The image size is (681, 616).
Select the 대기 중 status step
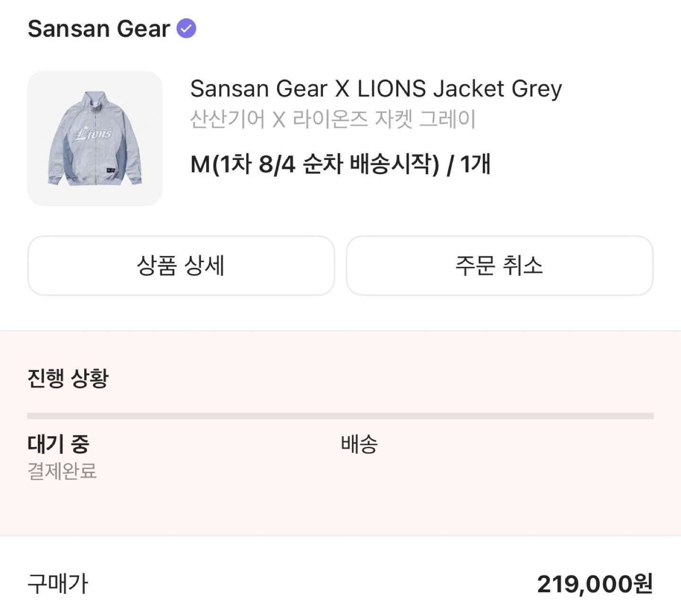coord(58,444)
